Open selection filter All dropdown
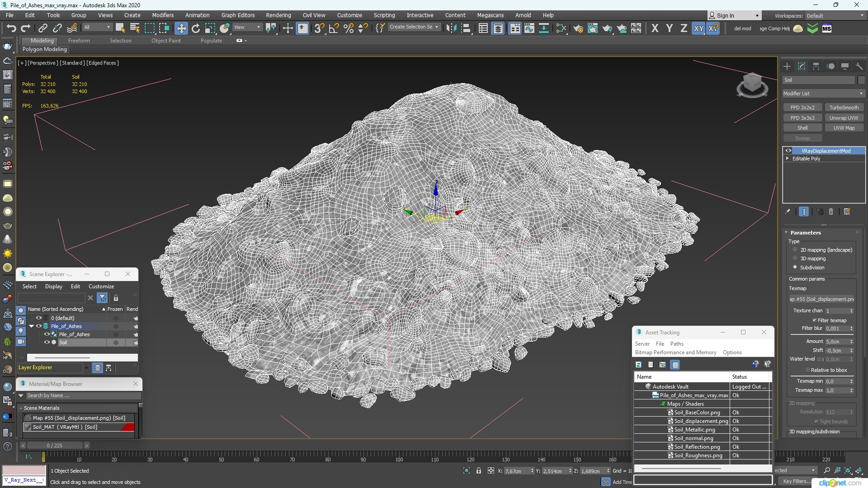 click(x=97, y=27)
